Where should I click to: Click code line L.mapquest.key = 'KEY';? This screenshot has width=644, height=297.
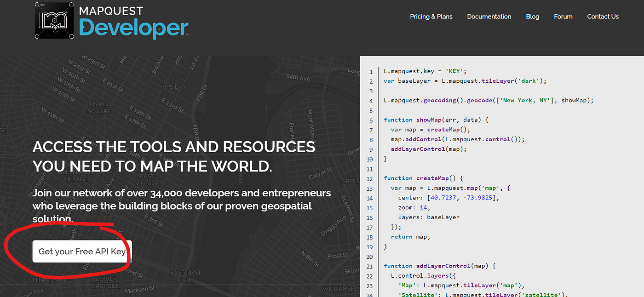[x=425, y=71]
